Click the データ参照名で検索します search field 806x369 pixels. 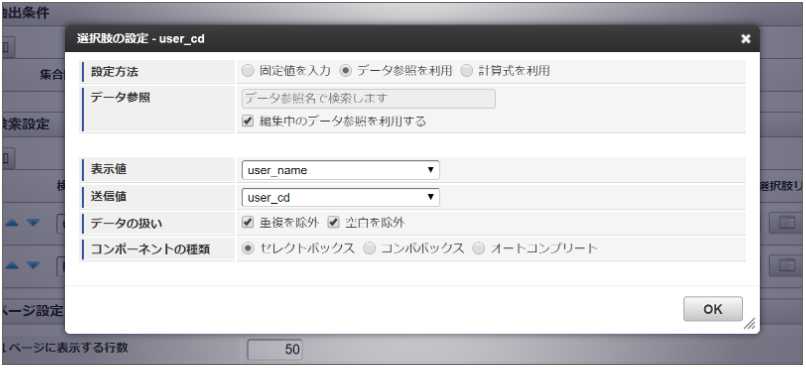[369, 99]
